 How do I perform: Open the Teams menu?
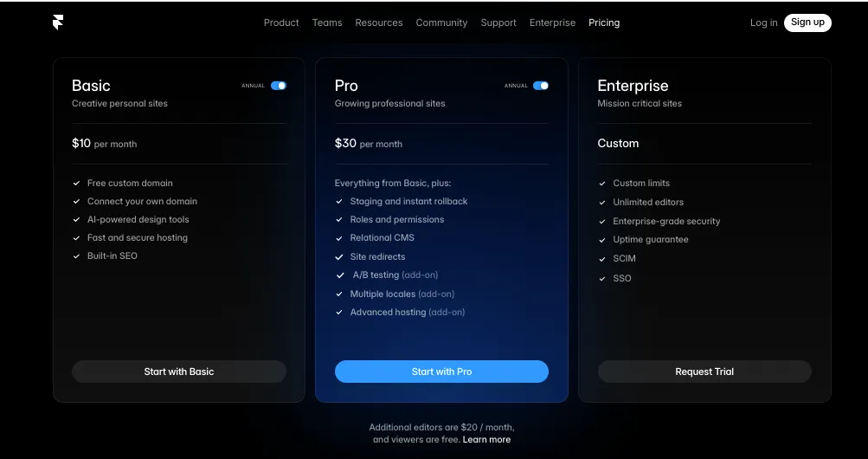pyautogui.click(x=327, y=23)
